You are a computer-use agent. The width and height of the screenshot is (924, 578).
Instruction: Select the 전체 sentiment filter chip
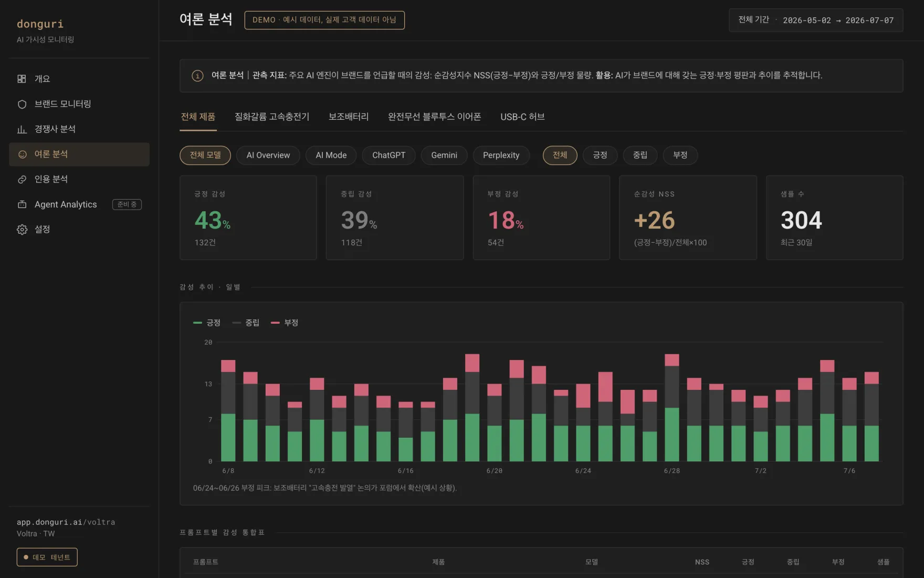[560, 155]
